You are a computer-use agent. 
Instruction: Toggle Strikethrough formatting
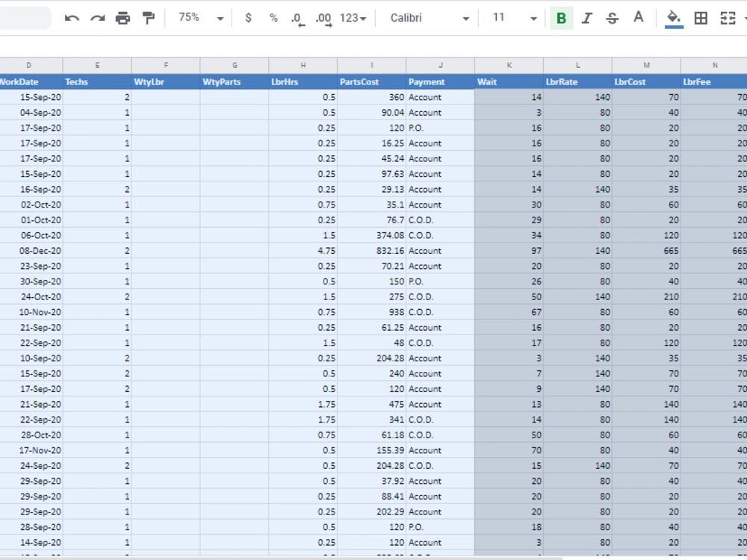coord(613,18)
